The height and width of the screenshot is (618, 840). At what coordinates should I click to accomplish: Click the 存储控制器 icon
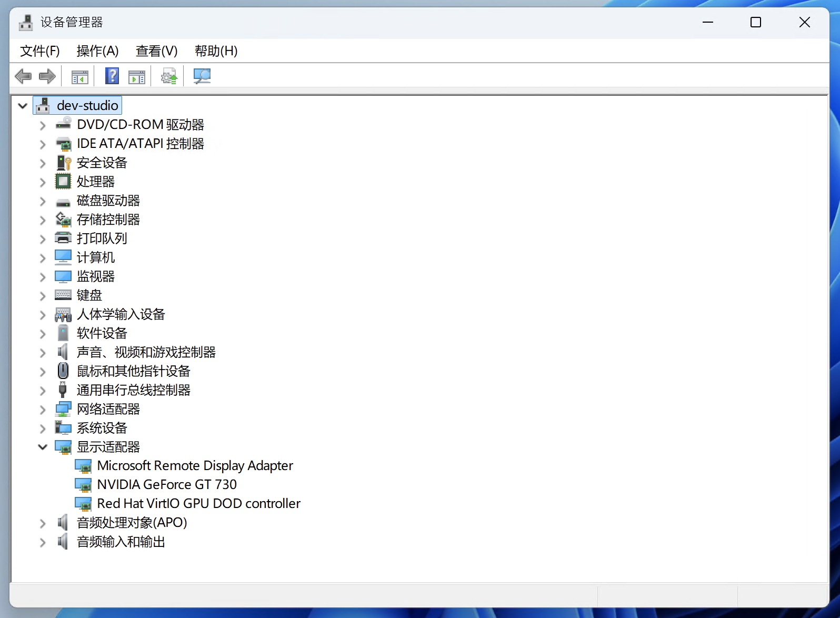coord(63,220)
